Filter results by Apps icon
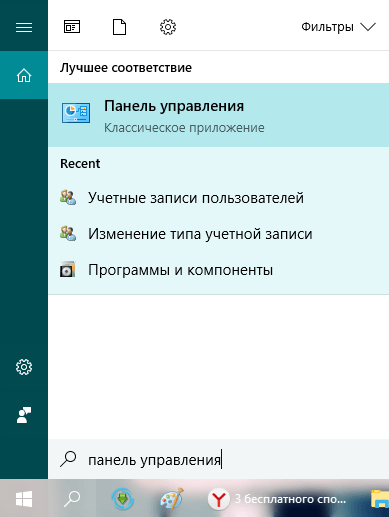 click(72, 27)
